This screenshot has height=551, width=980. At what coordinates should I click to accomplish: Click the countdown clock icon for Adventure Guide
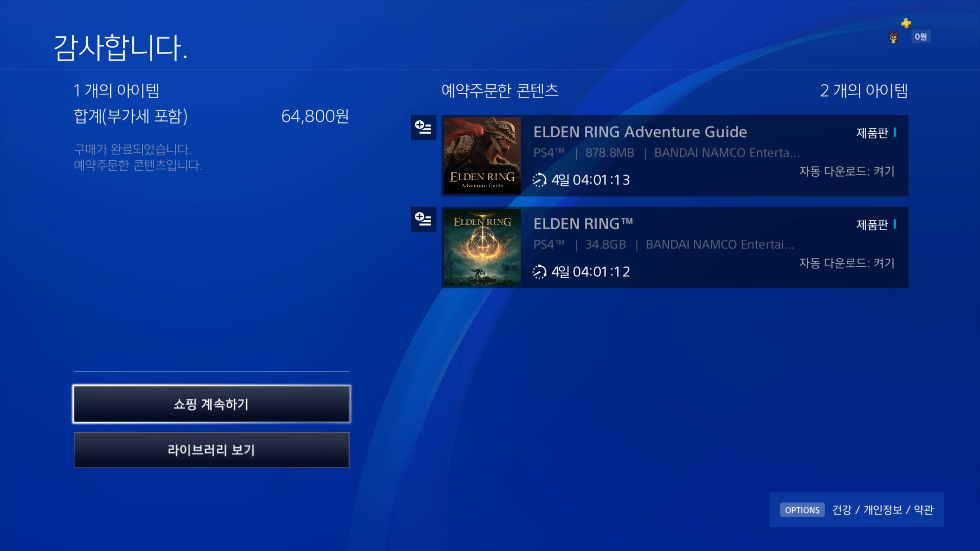coord(539,180)
